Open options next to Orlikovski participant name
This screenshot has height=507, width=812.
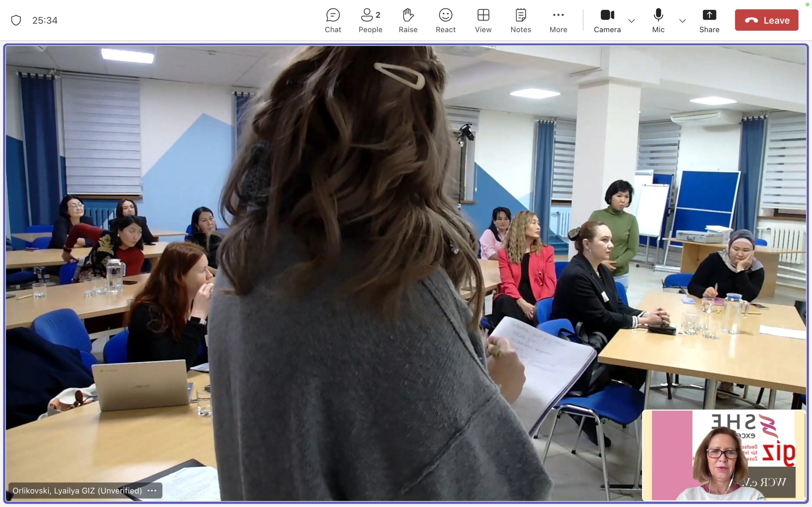[152, 491]
